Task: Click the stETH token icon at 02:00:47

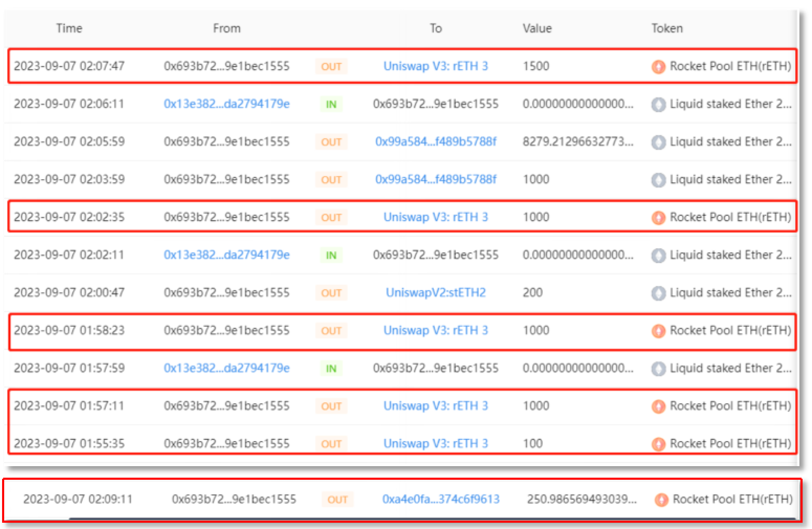Action: tap(659, 293)
